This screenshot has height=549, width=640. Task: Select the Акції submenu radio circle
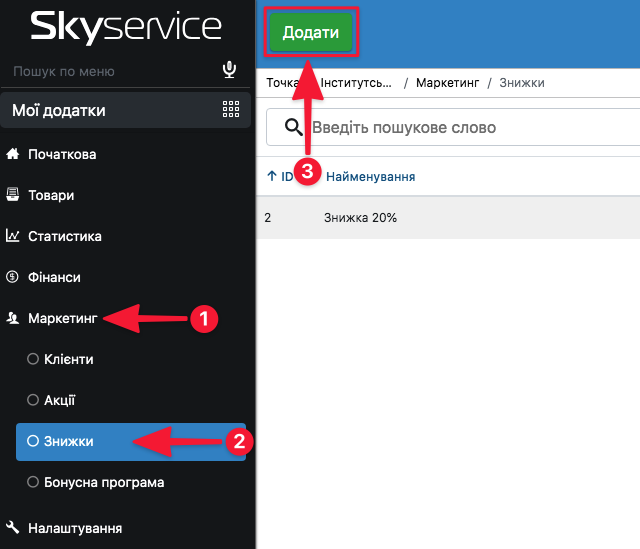(x=33, y=400)
